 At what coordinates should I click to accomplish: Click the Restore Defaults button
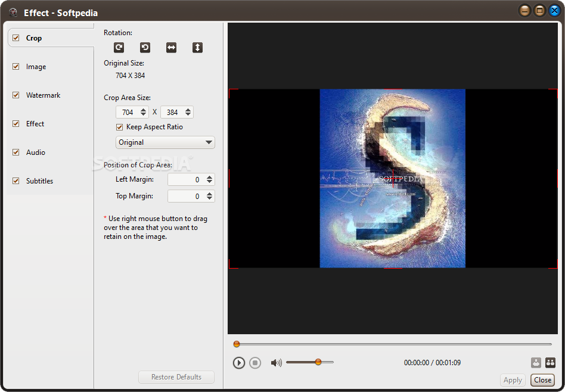(x=176, y=377)
